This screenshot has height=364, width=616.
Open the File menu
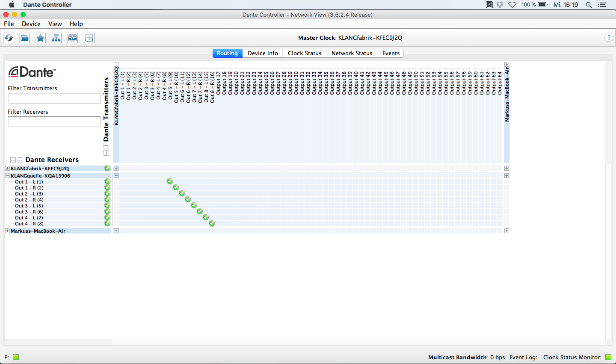[x=9, y=24]
